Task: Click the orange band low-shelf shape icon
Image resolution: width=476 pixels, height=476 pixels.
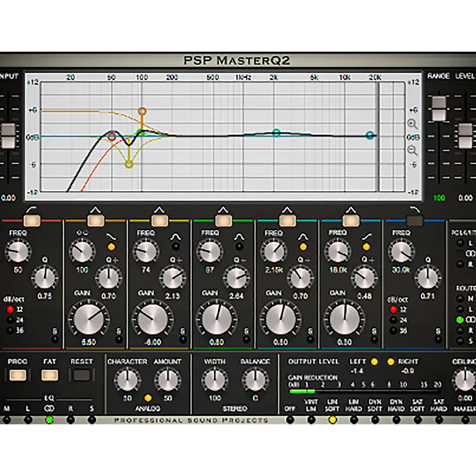Action: 111,237
